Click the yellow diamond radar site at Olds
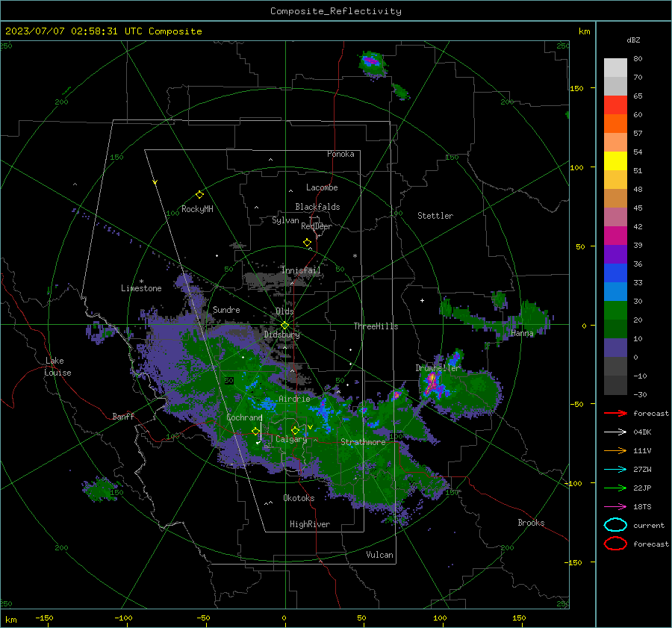This screenshot has height=628, width=672. (284, 326)
